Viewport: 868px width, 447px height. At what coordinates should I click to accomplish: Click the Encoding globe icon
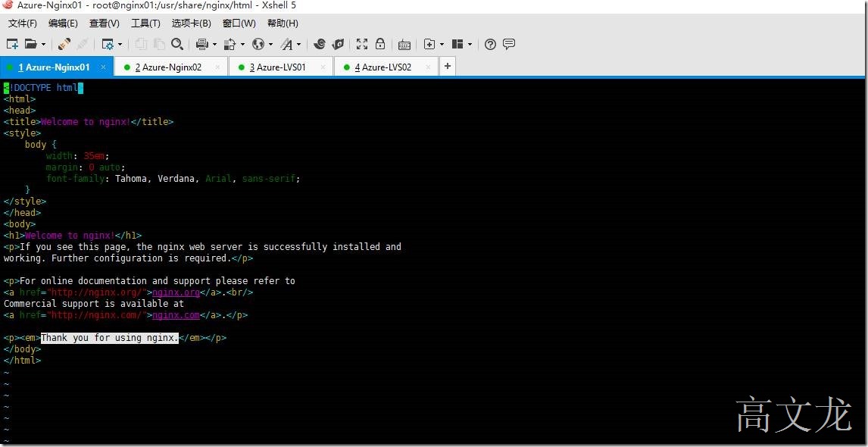coord(258,44)
